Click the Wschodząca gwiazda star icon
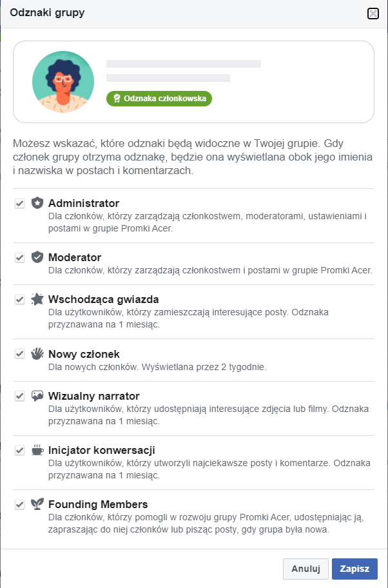 37,299
